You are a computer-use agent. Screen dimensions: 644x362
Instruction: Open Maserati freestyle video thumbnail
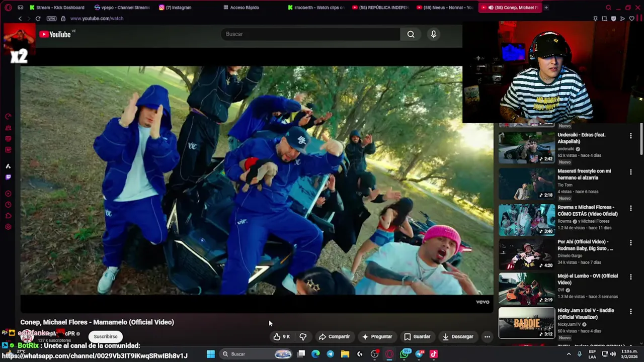point(527,184)
